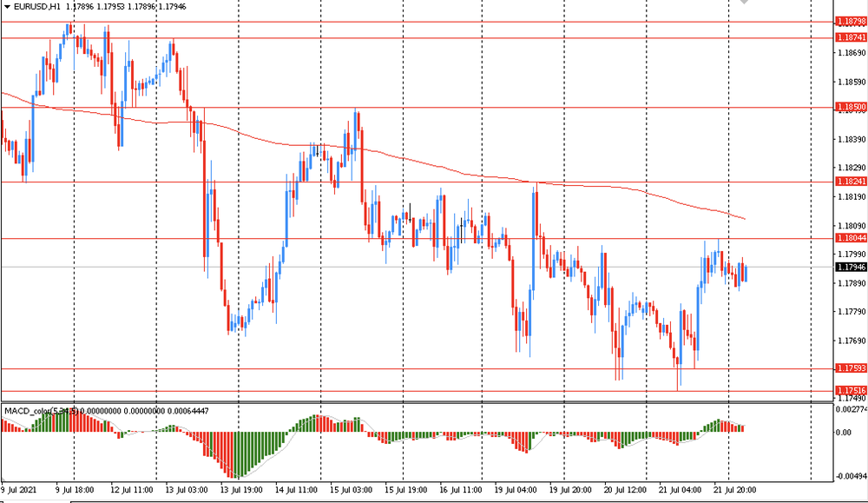Click the 15 Jul 19:00 time label
This screenshot has height=503, width=868.
[405, 490]
